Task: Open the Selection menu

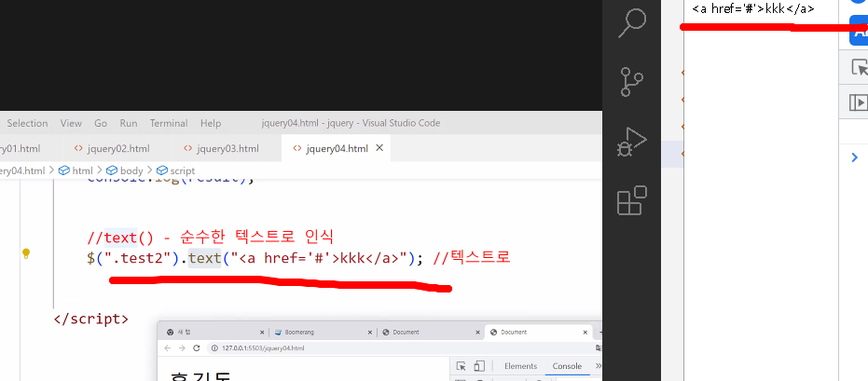Action: (x=27, y=123)
